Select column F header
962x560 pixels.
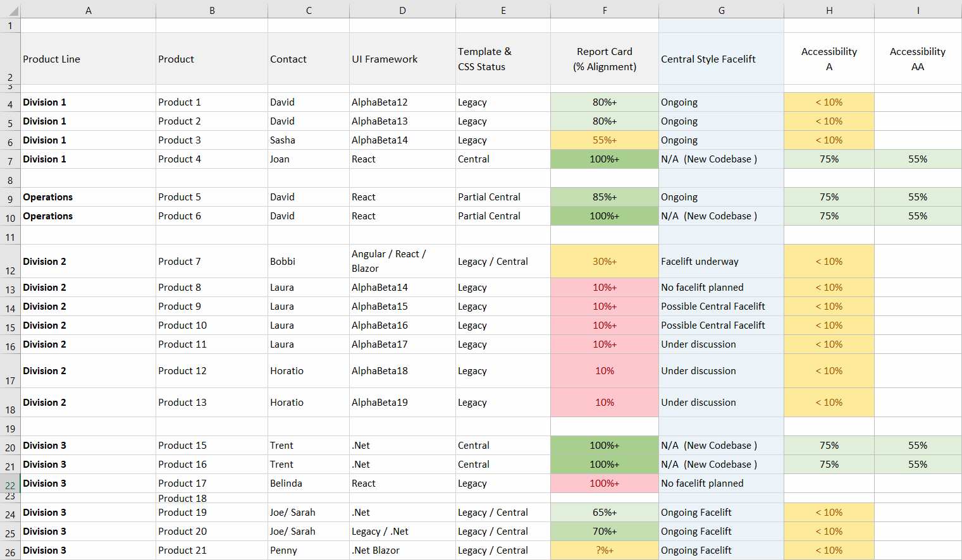click(605, 10)
